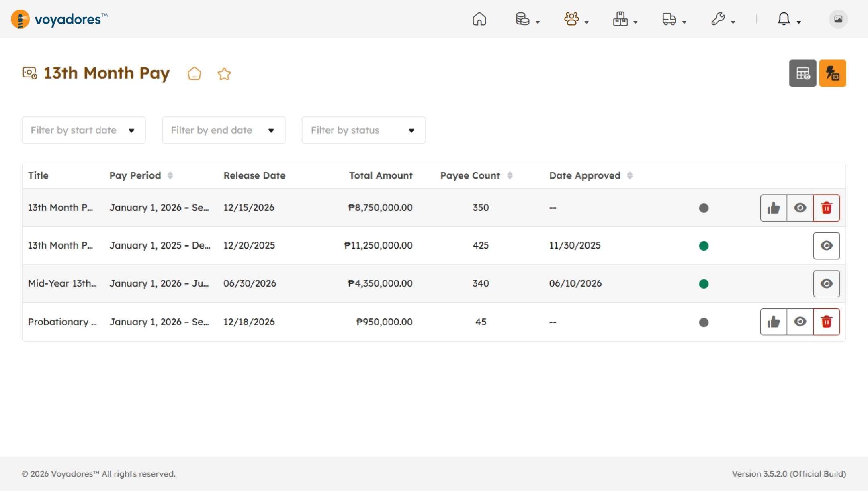View the Probationary payroll with eye icon

800,322
